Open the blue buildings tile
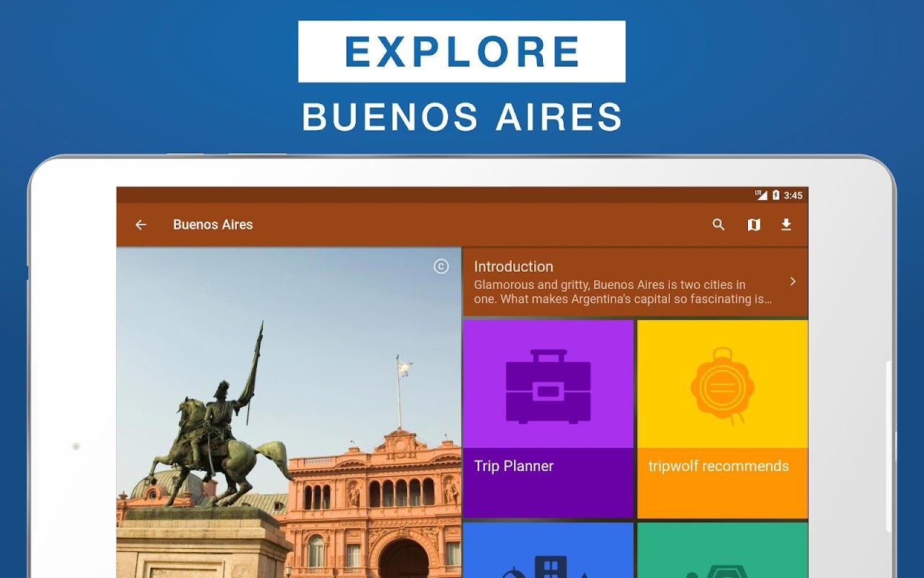924x578 pixels. pos(548,550)
